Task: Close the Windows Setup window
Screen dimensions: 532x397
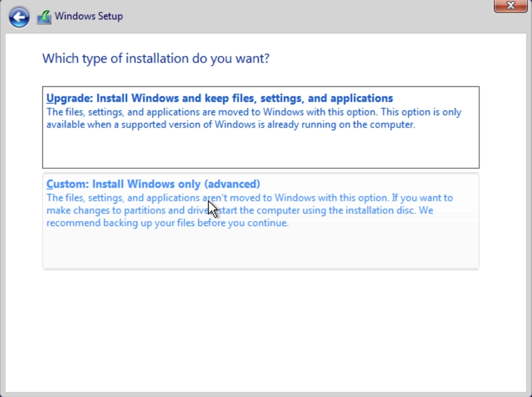Action: click(x=511, y=6)
